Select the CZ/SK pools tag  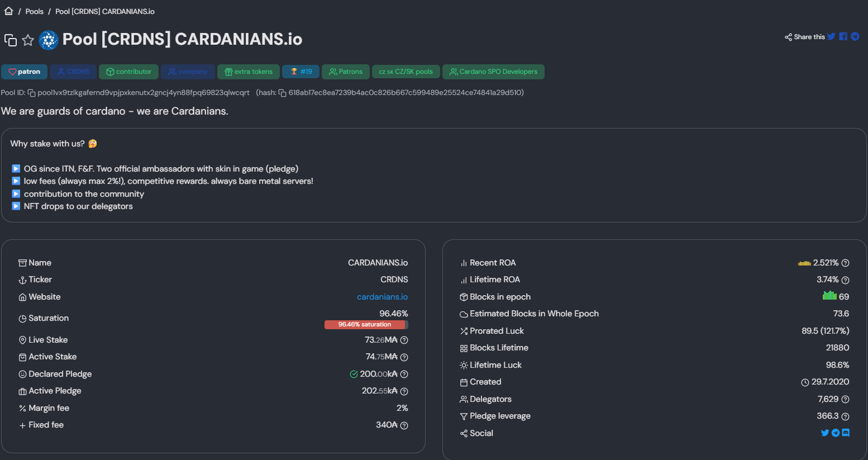point(406,72)
